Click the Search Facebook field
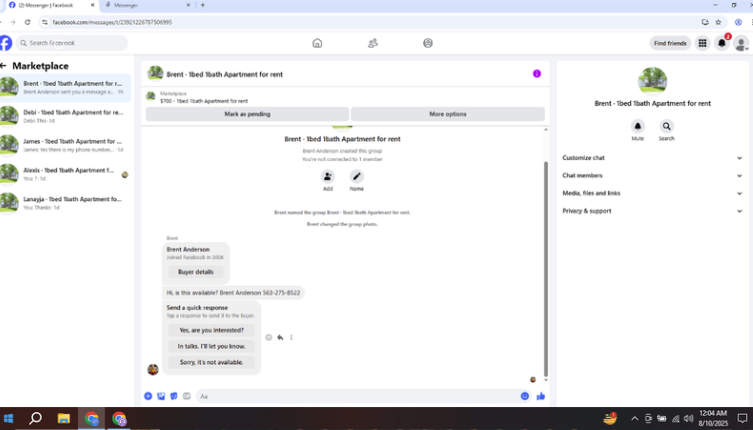Viewport: 753px width, 430px height. [x=72, y=43]
